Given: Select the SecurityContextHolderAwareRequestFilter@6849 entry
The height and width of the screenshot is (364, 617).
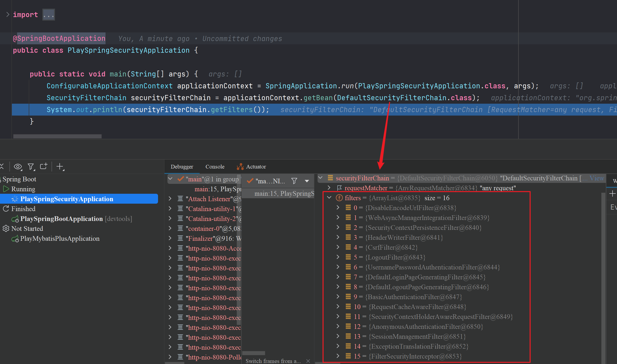Looking at the screenshot, I should pos(441,317).
